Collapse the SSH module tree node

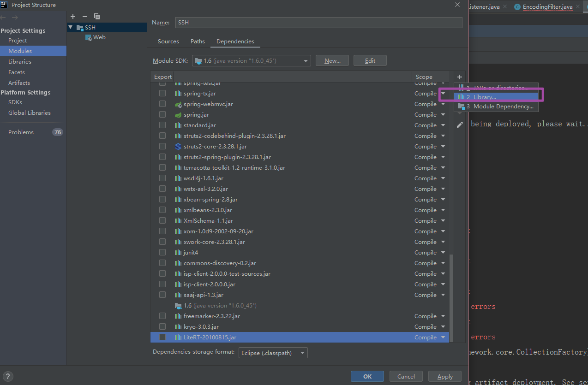[71, 28]
